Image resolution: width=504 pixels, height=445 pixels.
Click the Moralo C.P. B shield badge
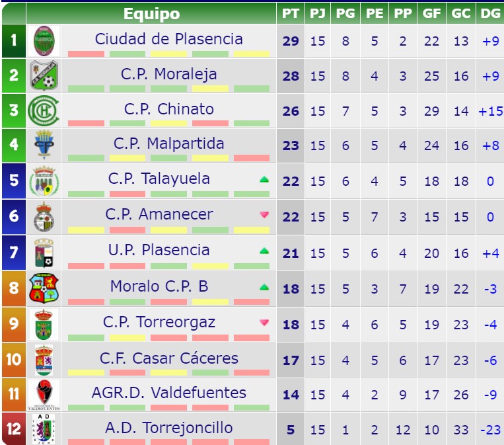[44, 288]
